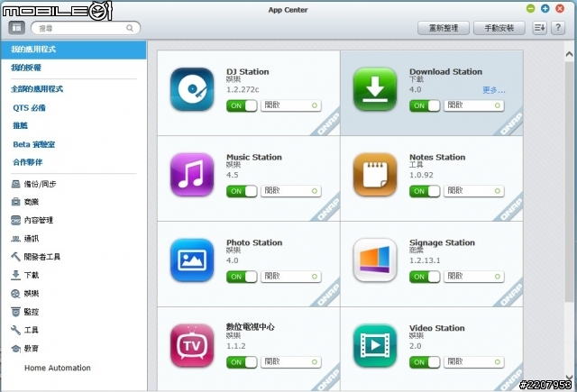
Task: Open the Notes Station 開啟 dropdown
Action: [474, 191]
